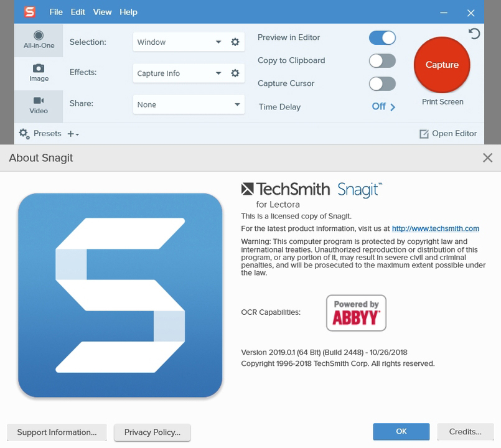Open Time Delay Off settings
Viewport: 501px width, 448px height.
click(x=384, y=106)
